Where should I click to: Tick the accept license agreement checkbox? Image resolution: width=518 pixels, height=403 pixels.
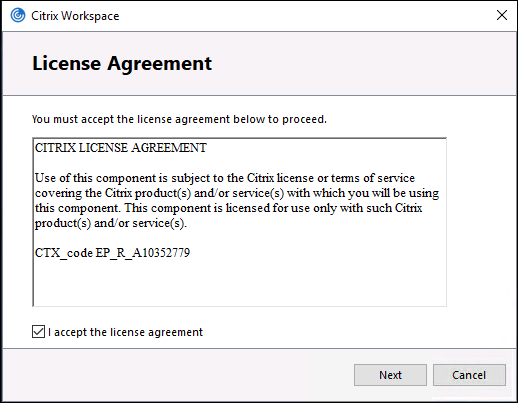click(x=38, y=332)
